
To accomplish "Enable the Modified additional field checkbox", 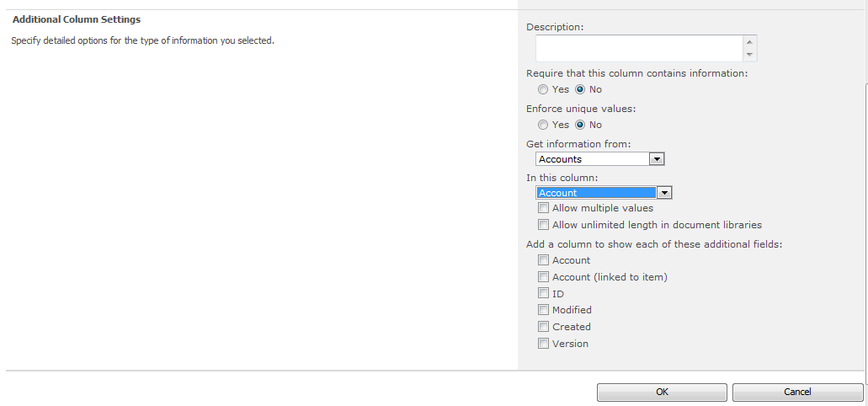I will click(544, 310).
